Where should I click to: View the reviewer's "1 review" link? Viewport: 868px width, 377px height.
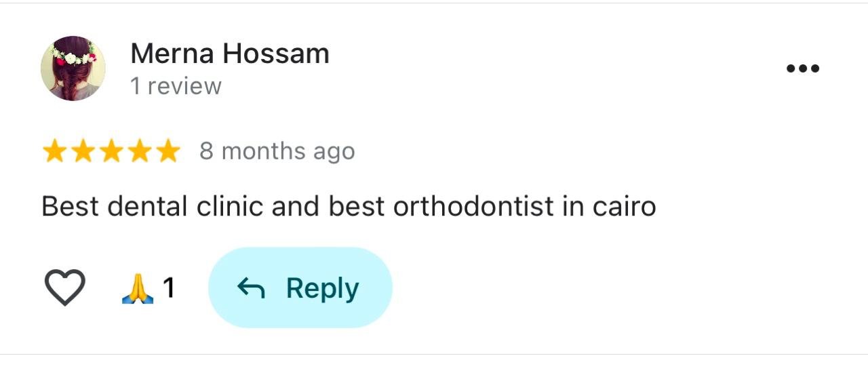coord(176,86)
